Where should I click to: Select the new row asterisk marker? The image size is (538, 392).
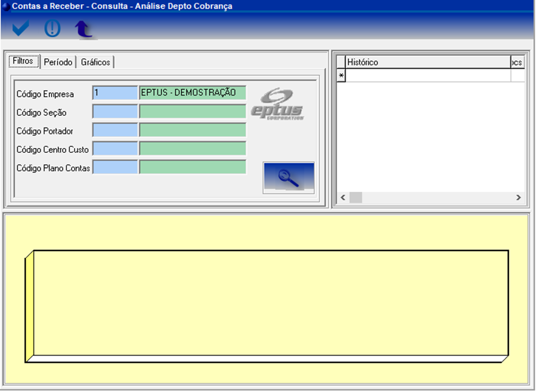tap(341, 76)
